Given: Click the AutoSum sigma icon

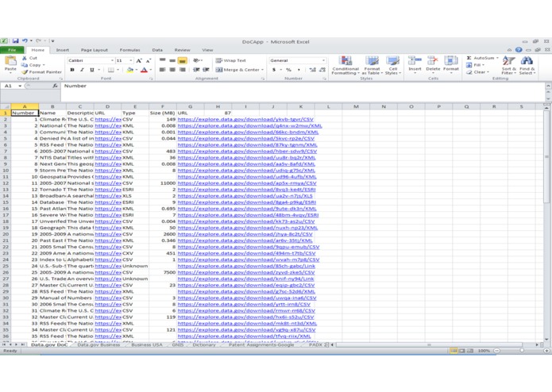Looking at the screenshot, I should [469, 58].
